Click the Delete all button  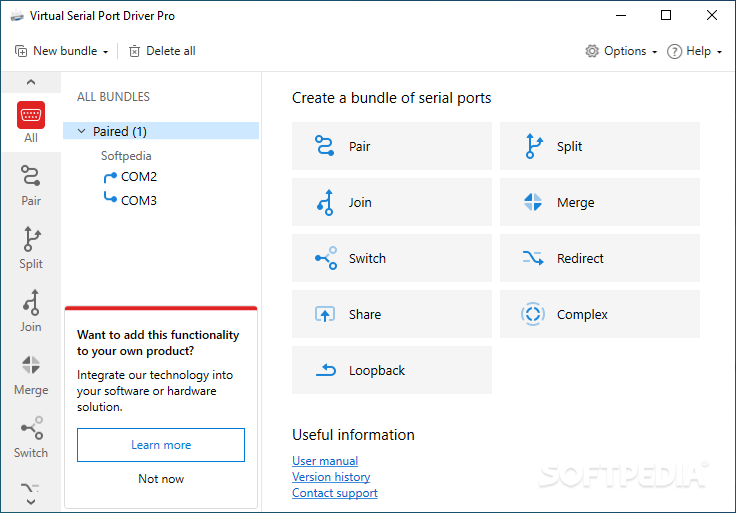[x=162, y=51]
